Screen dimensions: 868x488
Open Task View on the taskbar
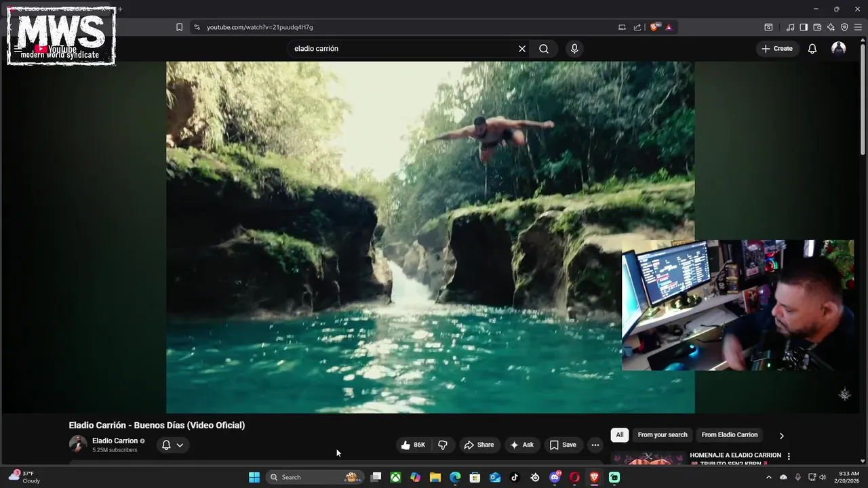[x=376, y=477]
